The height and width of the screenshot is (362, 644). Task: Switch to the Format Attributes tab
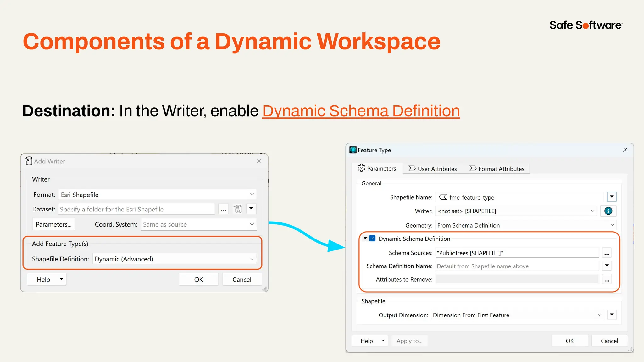497,169
